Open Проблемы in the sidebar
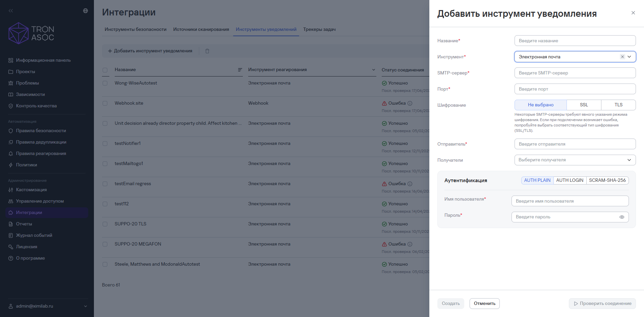This screenshot has height=317, width=644. 28,83
